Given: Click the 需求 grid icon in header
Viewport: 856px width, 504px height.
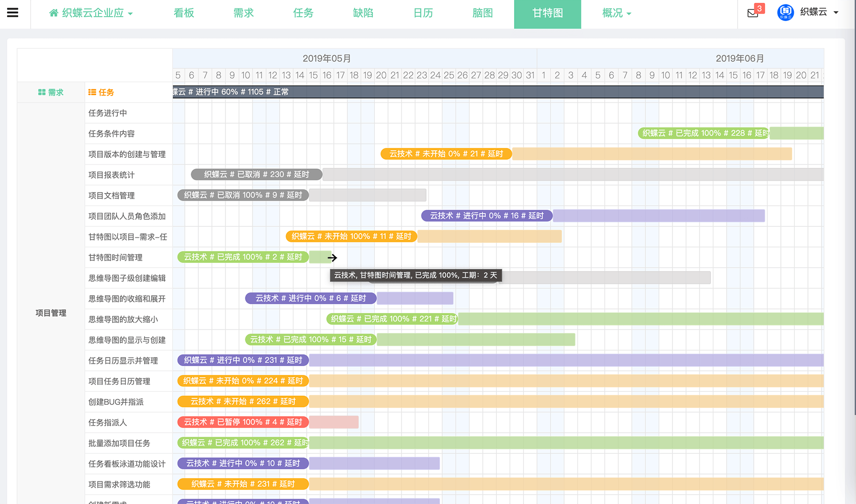Looking at the screenshot, I should (x=42, y=92).
